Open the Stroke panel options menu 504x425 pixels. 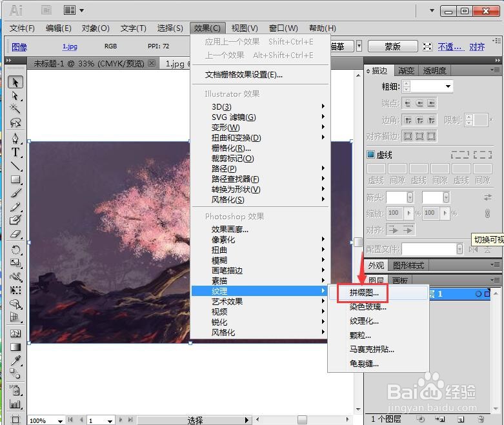pos(496,70)
